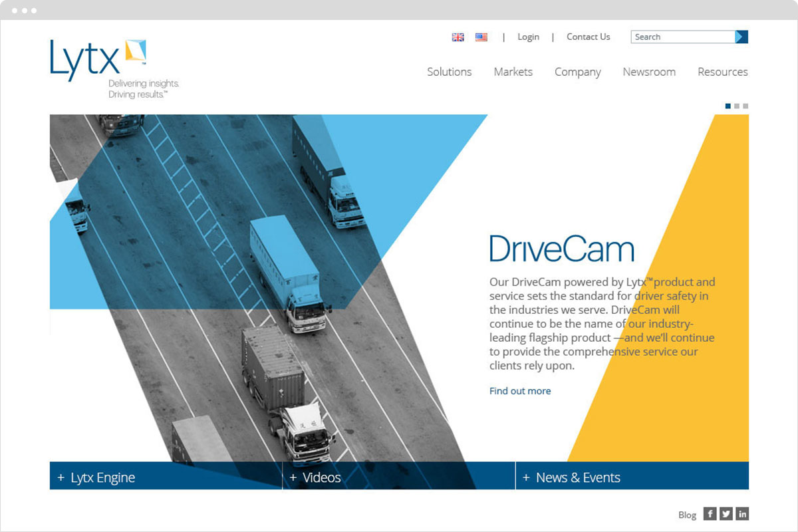
Task: Open the LinkedIn social icon
Action: (x=742, y=513)
